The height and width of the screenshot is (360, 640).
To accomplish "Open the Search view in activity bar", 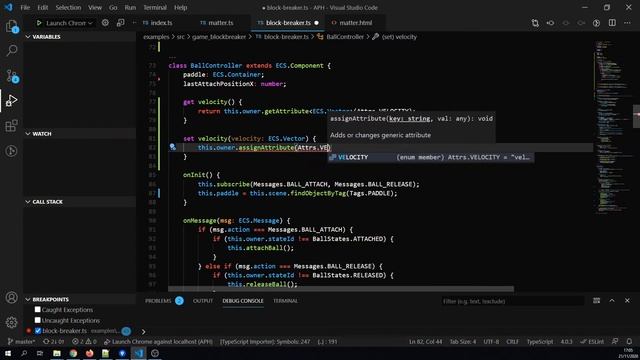I will (x=11, y=51).
